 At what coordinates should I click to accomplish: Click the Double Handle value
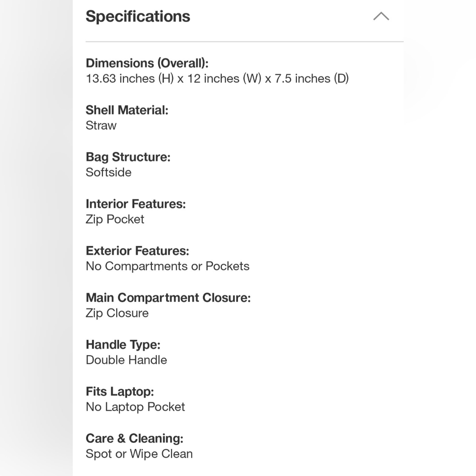tap(127, 360)
